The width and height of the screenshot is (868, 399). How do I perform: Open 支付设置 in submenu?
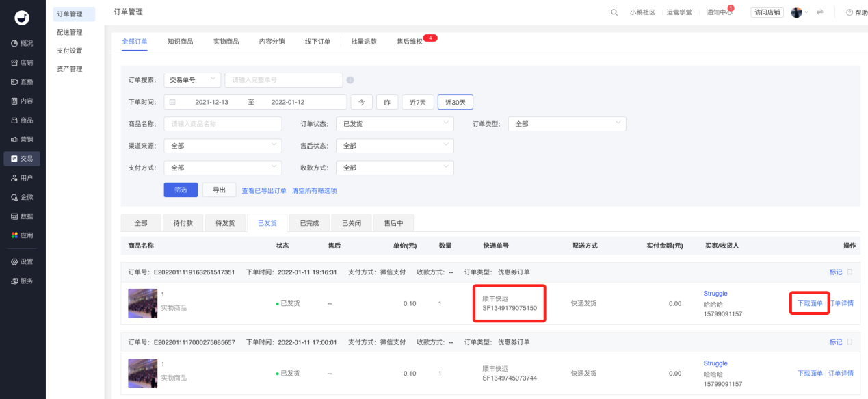[x=70, y=51]
